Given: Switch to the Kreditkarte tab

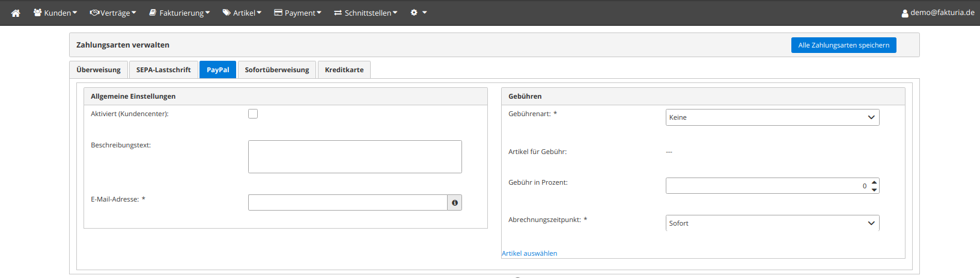Looking at the screenshot, I should [x=344, y=70].
